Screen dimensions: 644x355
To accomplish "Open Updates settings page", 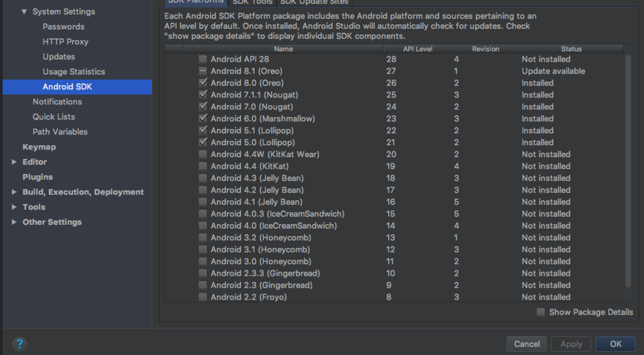I will [x=58, y=57].
